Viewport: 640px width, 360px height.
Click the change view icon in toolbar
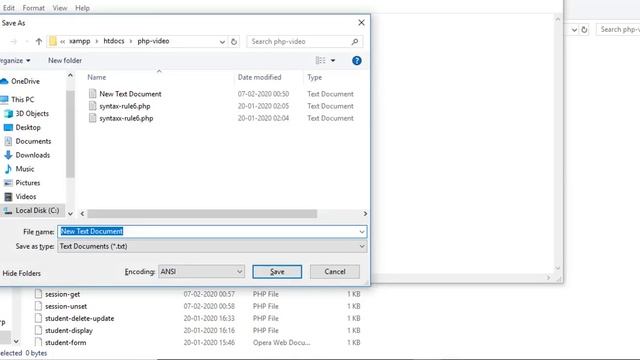pos(320,61)
